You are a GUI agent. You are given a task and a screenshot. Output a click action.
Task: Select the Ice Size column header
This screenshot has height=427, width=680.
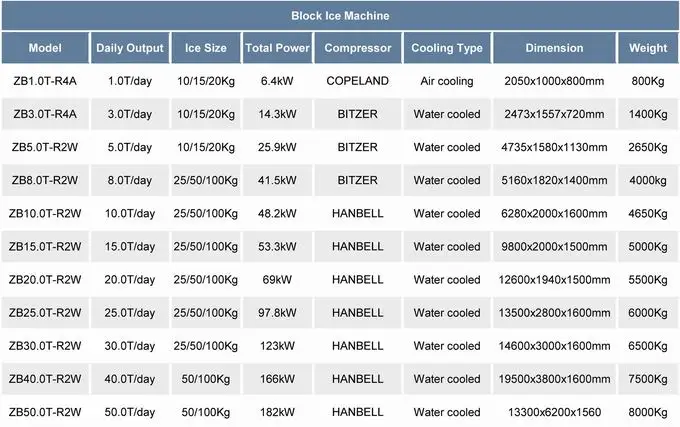[x=206, y=48]
